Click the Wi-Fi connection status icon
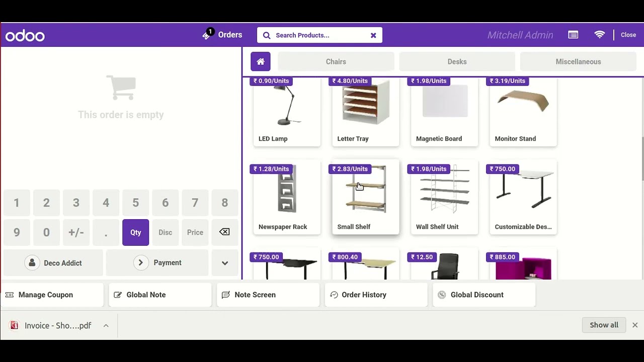This screenshot has width=644, height=362. click(600, 35)
